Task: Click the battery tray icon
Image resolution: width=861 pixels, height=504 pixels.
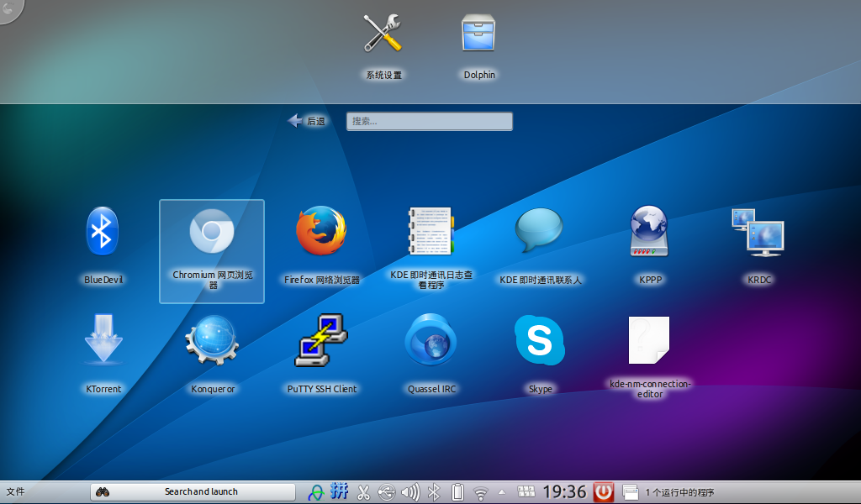Action: tap(457, 492)
